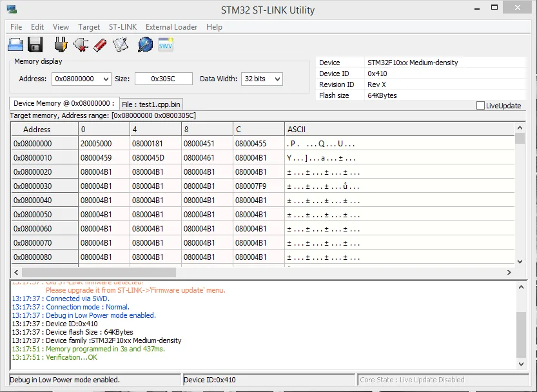This screenshot has height=392, width=537.
Task: Minimize the ST-LINK Utility window
Action: pos(477,8)
